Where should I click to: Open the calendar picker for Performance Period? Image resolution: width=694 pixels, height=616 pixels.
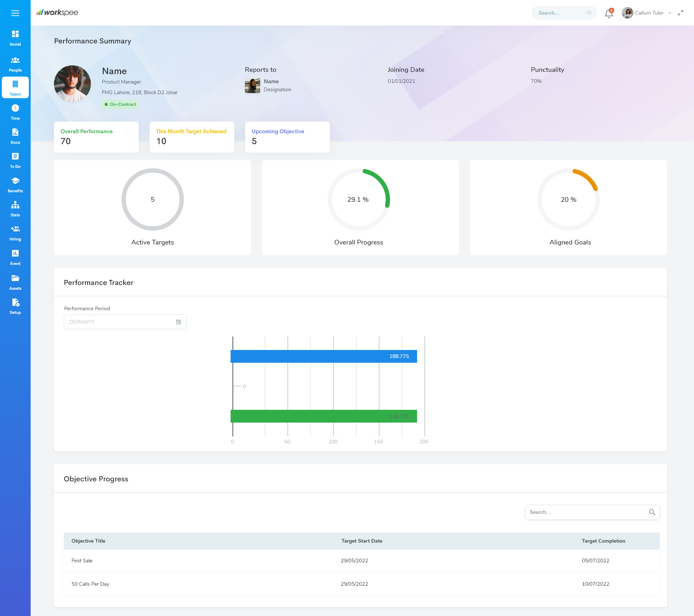tap(178, 322)
